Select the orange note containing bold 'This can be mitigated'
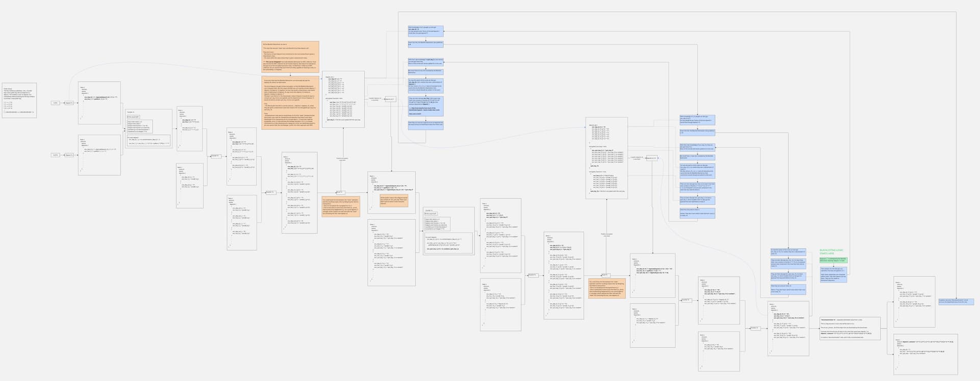This screenshot has height=381, width=980. coord(290,58)
